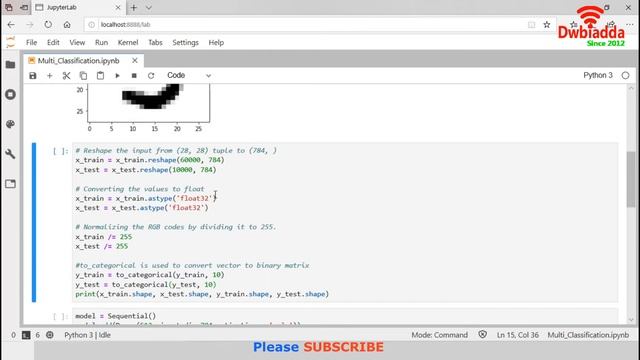Click the kernel gear icon in status bar
The width and height of the screenshot is (640, 360).
coord(50,335)
